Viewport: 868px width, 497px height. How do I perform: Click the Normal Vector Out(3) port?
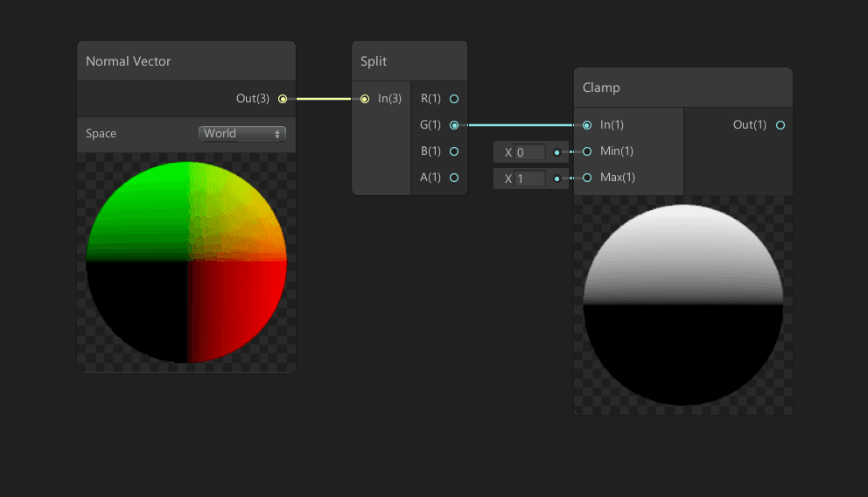(x=283, y=99)
